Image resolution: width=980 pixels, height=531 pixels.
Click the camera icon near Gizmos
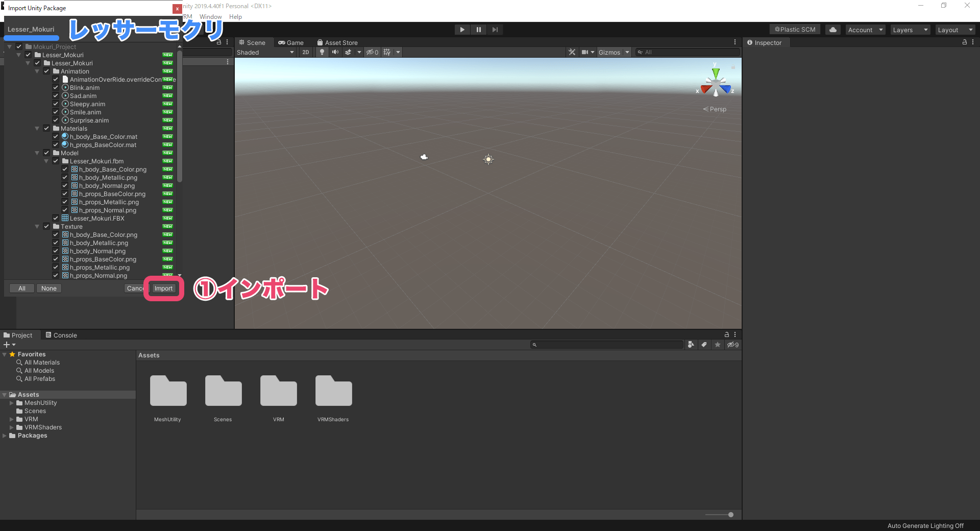click(584, 52)
